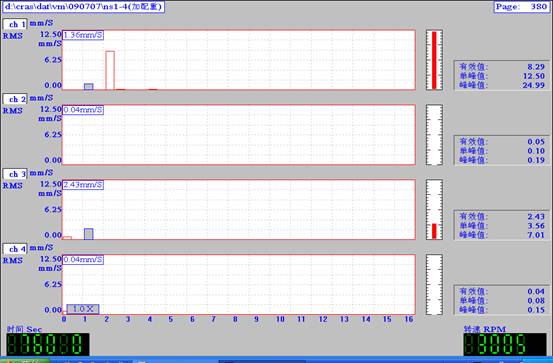Click the tall red 2X bar in ch 1
This screenshot has height=363, width=553.
[x=110, y=70]
